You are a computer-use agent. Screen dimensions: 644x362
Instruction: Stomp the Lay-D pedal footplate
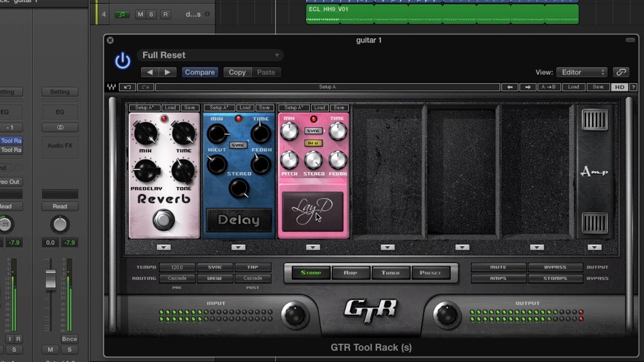click(312, 212)
